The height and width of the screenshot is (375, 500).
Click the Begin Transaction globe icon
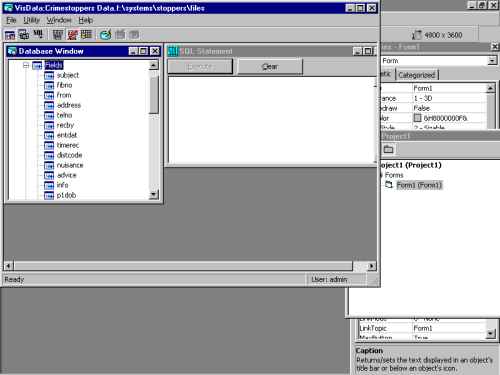(106, 35)
